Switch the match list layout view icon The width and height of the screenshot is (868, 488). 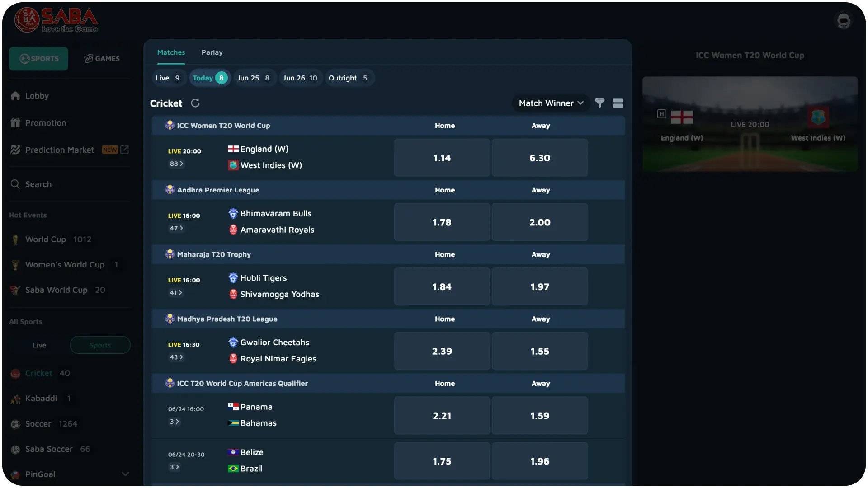[618, 103]
